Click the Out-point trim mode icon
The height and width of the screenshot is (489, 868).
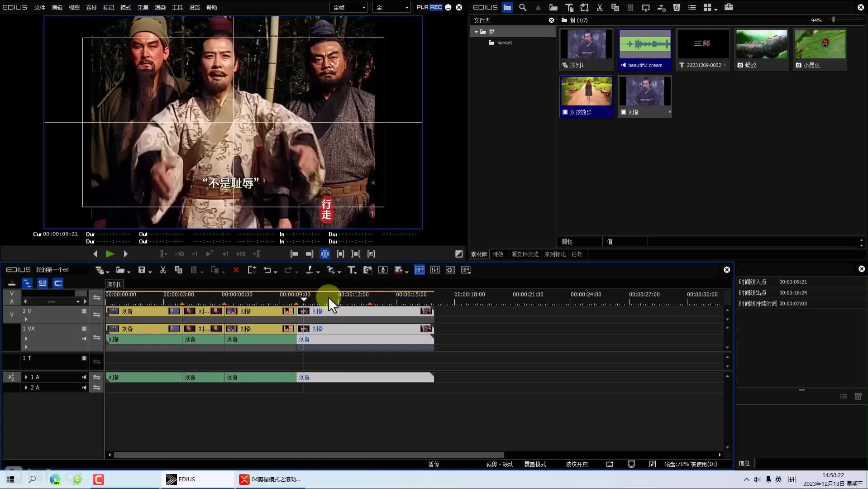tap(310, 254)
